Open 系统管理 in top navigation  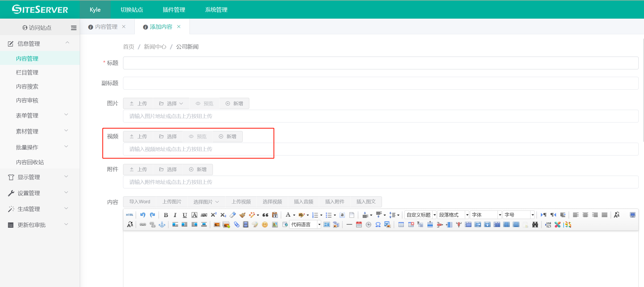216,10
